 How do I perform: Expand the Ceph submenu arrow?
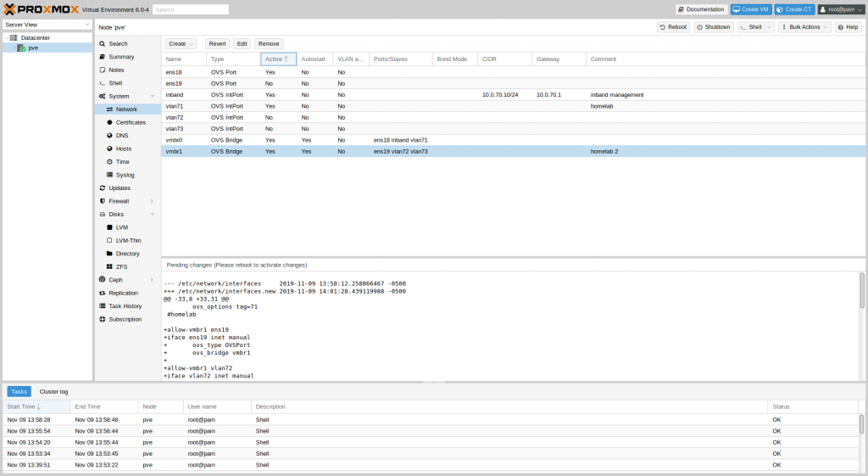click(x=153, y=280)
